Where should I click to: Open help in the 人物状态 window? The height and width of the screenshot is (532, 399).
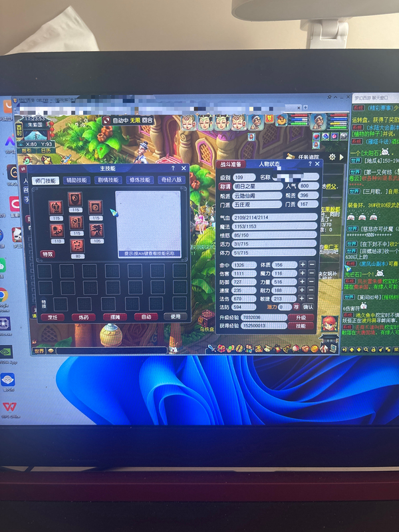pyautogui.click(x=310, y=164)
